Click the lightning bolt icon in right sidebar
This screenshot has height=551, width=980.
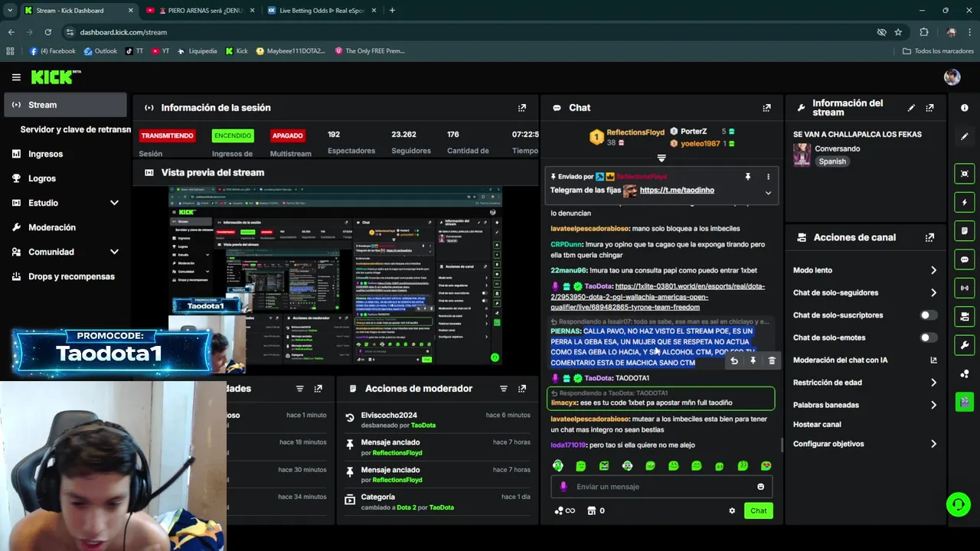[x=964, y=203]
